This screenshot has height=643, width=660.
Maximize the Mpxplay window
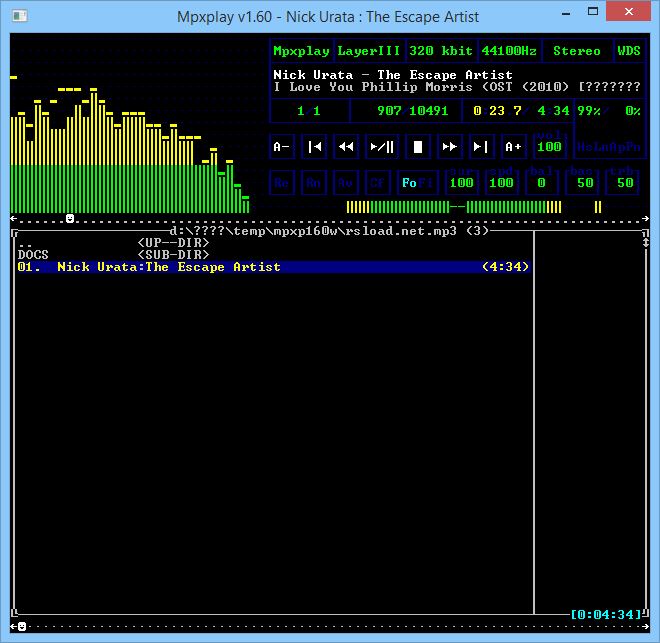pyautogui.click(x=593, y=12)
